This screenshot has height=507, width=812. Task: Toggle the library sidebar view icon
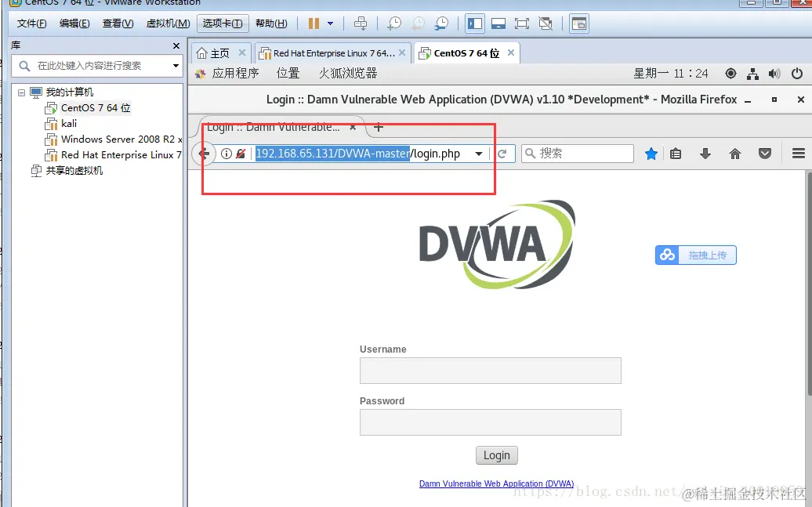(475, 24)
